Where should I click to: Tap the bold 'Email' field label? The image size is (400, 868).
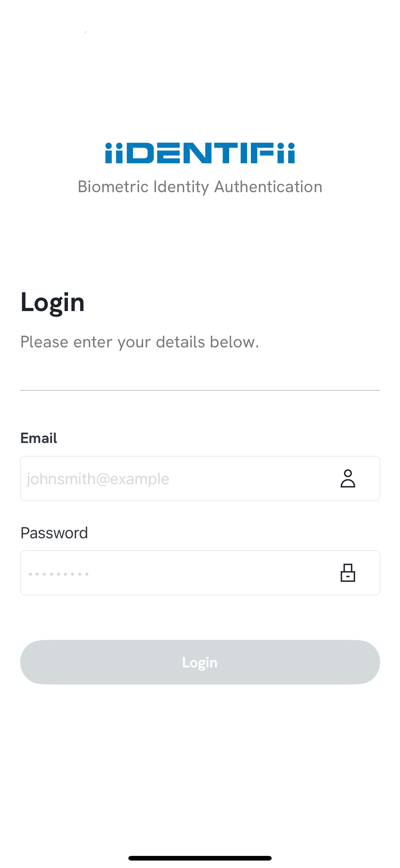39,438
